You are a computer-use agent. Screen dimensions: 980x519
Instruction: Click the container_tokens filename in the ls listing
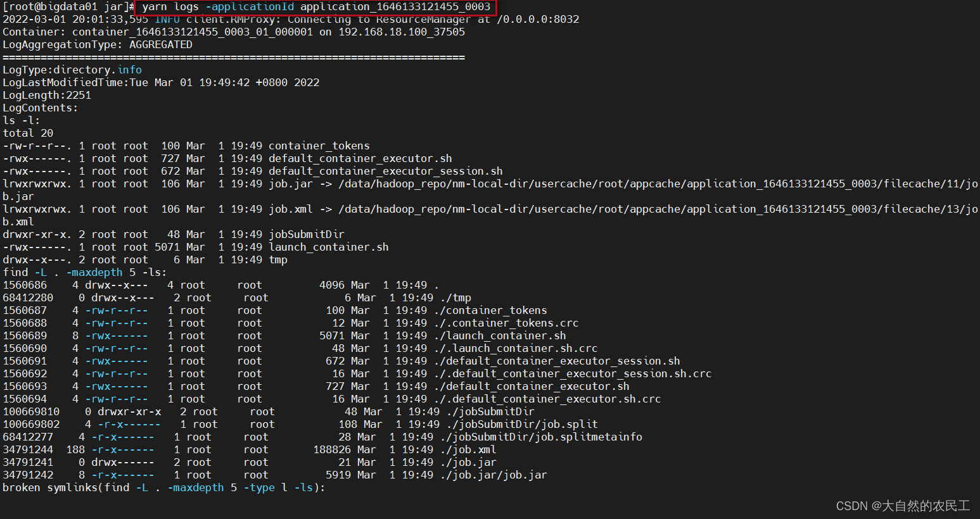coord(319,146)
